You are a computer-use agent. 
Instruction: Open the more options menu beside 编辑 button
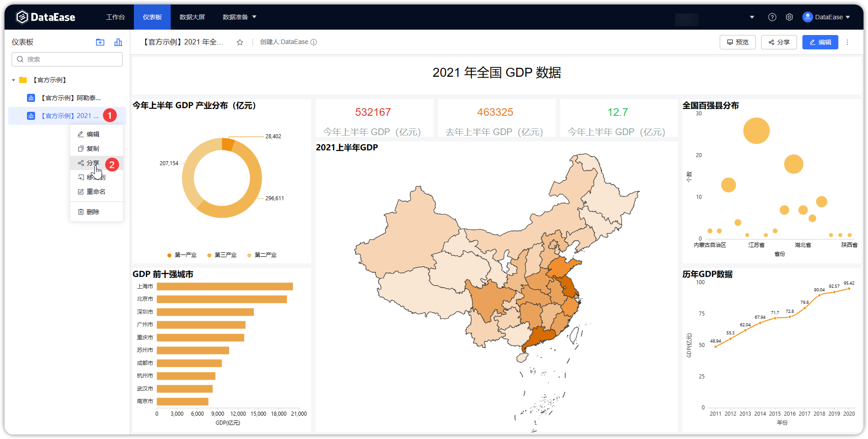pos(847,42)
